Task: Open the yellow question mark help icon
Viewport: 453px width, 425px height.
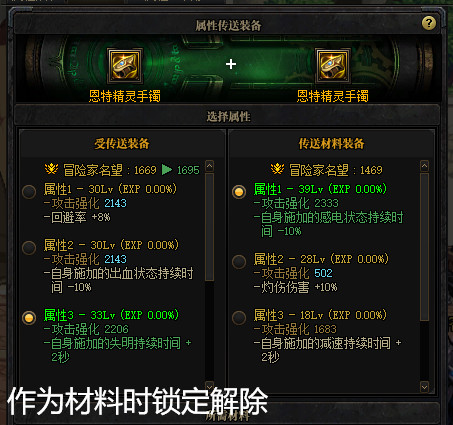Action: [x=429, y=23]
